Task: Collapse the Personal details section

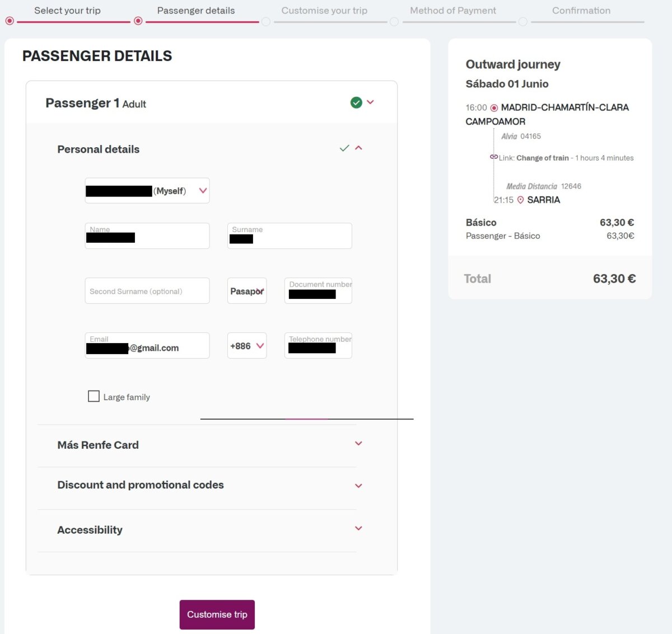Action: tap(359, 148)
